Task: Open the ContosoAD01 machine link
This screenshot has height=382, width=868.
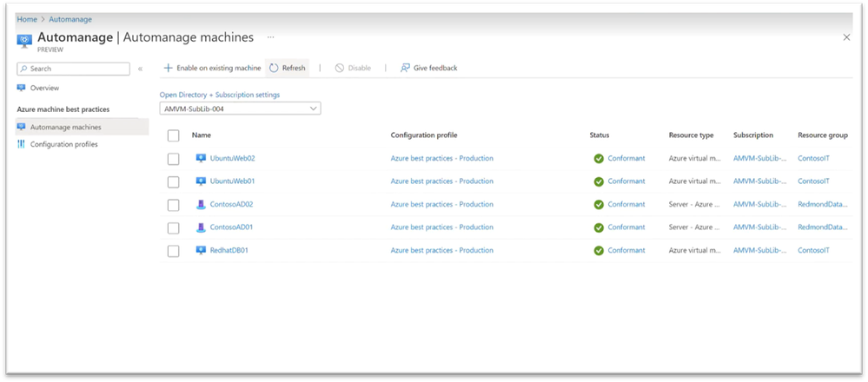Action: click(231, 227)
